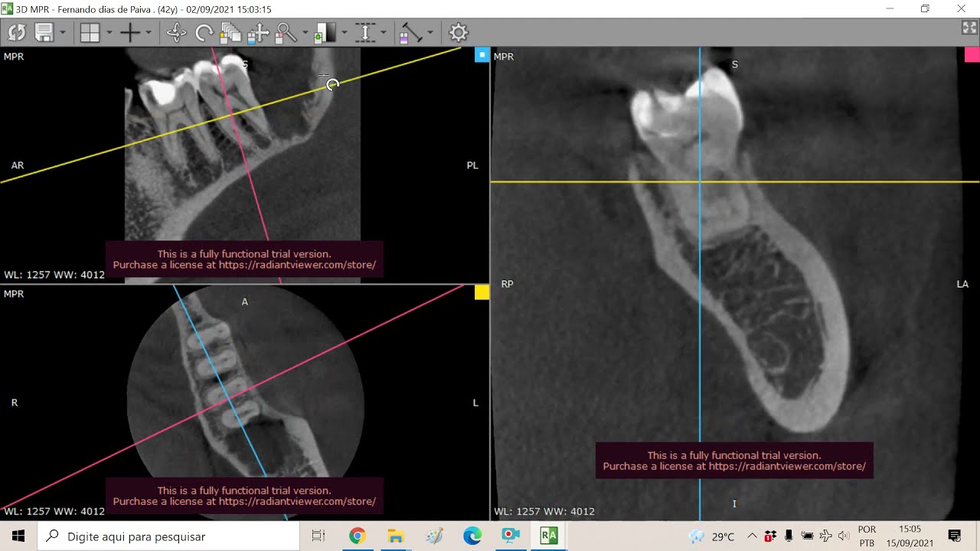Image resolution: width=980 pixels, height=551 pixels.
Task: Select the length measurement tool
Action: [410, 33]
